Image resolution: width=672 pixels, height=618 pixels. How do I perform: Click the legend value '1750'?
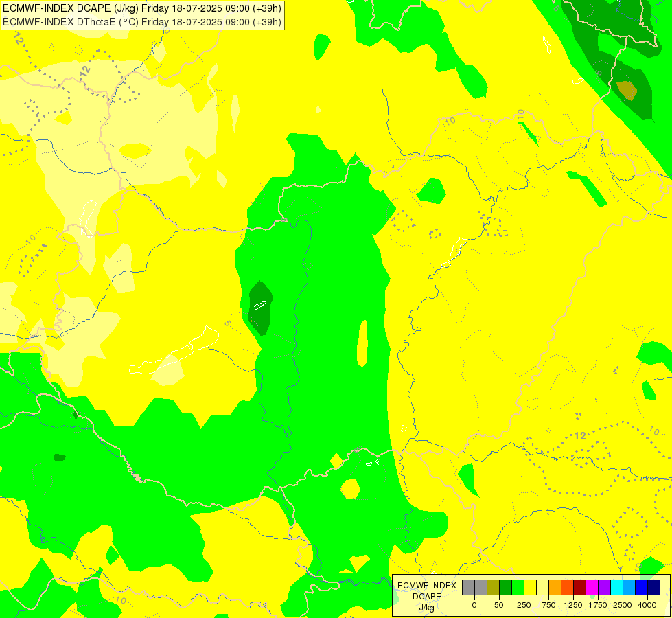(597, 605)
